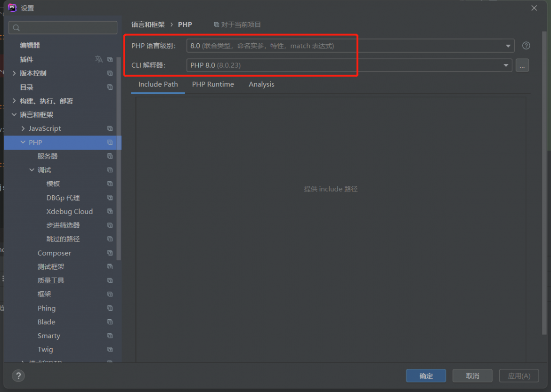
Task: Close the 设置 dialog
Action: point(534,8)
